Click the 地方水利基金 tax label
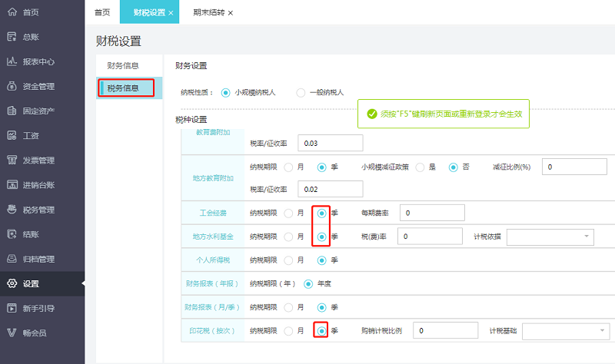 213,237
